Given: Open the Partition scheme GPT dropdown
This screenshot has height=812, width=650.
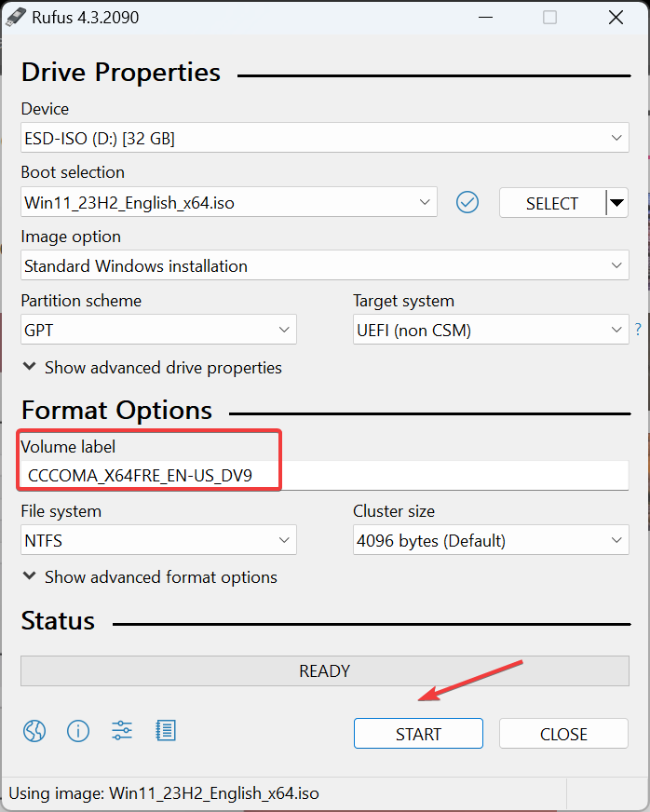Looking at the screenshot, I should pyautogui.click(x=158, y=330).
